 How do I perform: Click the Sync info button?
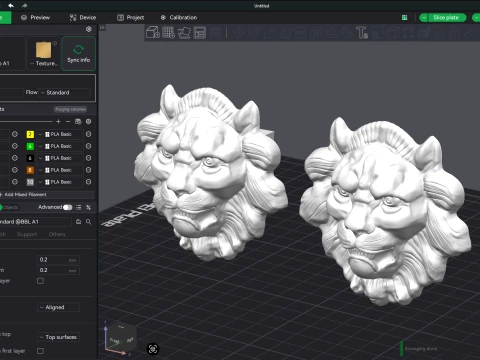click(79, 53)
